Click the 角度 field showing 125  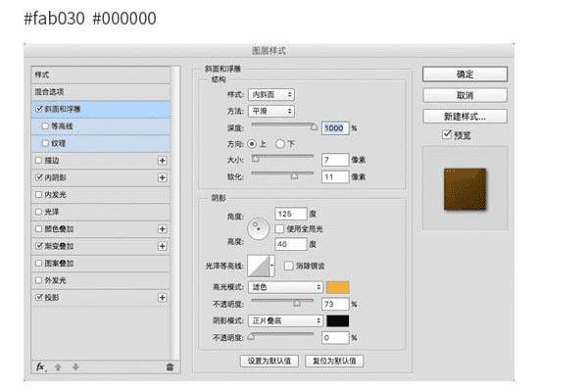point(291,214)
